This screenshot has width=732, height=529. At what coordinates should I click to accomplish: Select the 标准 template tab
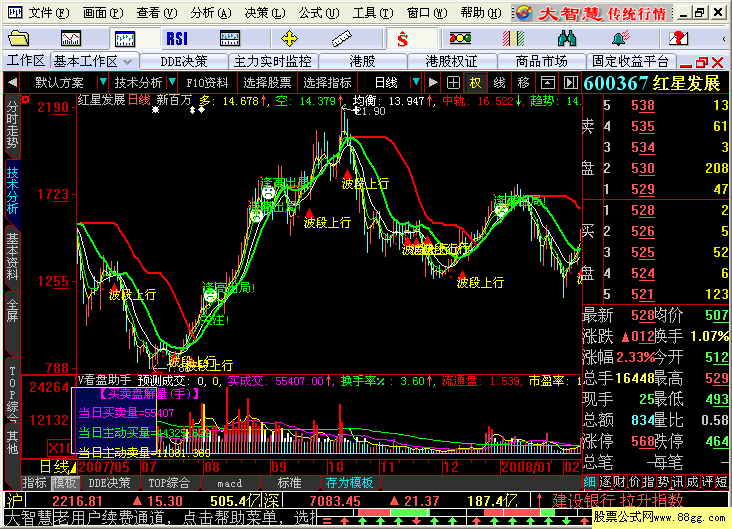pos(289,482)
